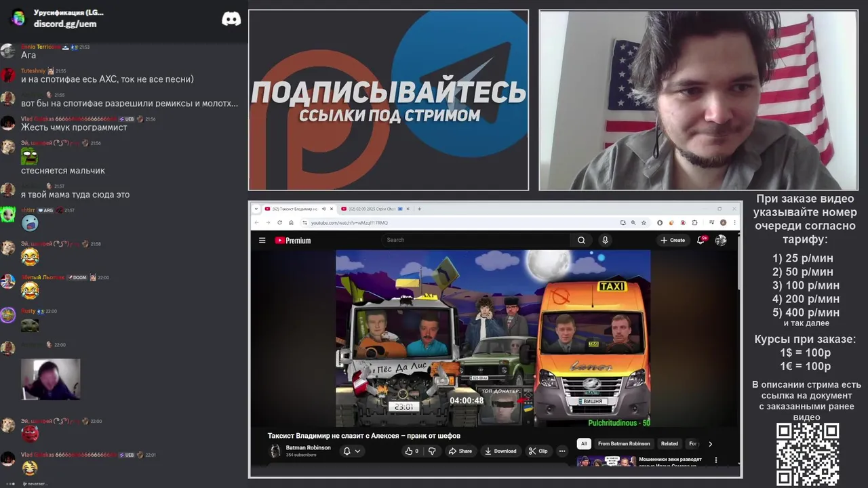Click the YouTube video player
868x488 pixels.
493,338
